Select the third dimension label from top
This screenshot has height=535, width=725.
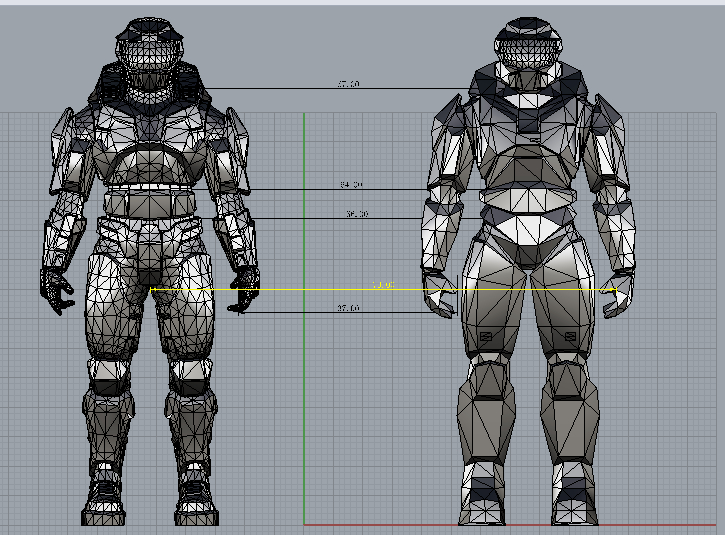(x=357, y=214)
